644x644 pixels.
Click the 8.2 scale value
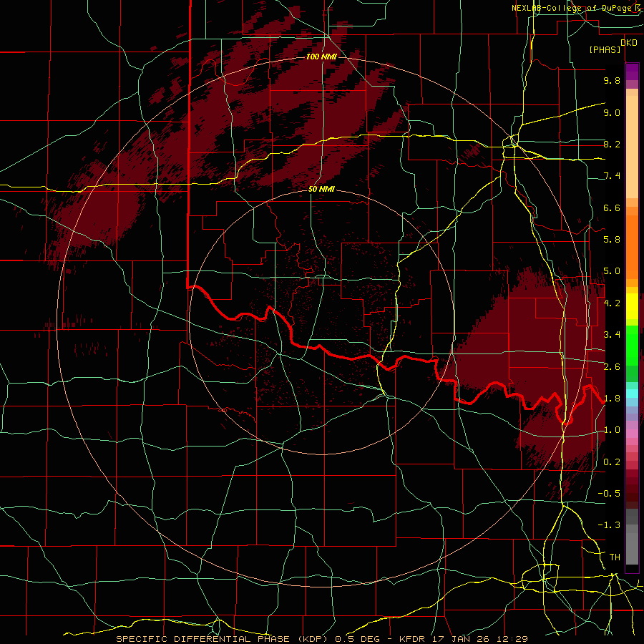pos(612,144)
